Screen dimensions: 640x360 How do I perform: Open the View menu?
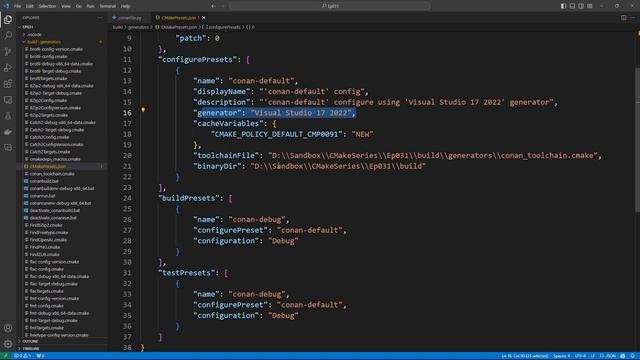[x=66, y=6]
